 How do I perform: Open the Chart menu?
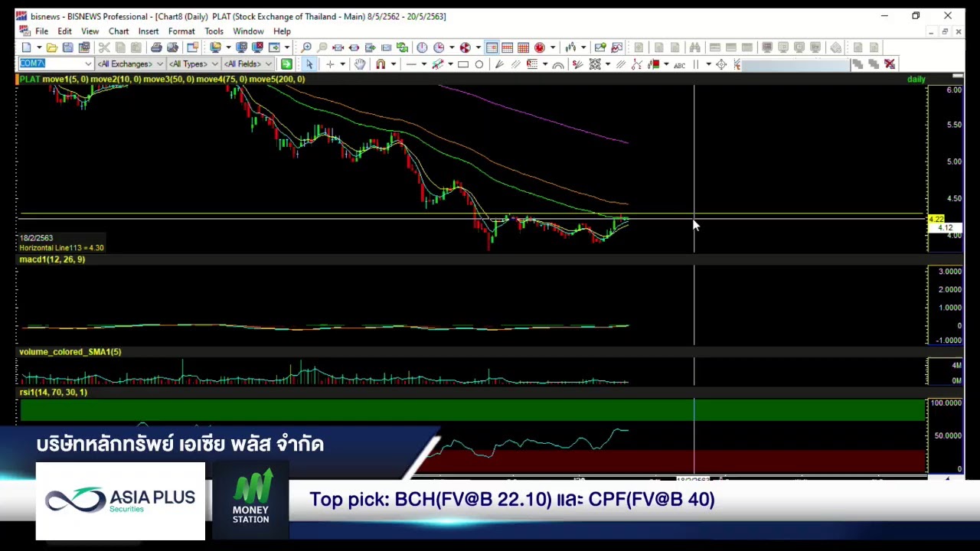pos(119,31)
